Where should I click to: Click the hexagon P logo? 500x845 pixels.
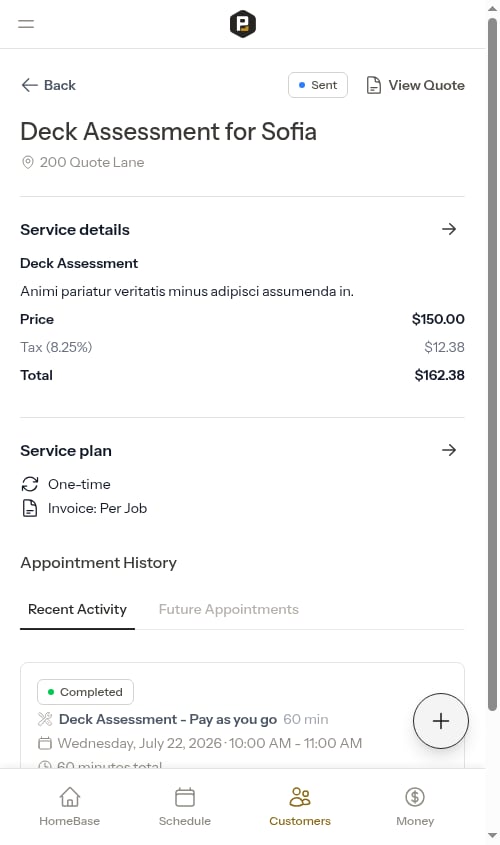243,24
